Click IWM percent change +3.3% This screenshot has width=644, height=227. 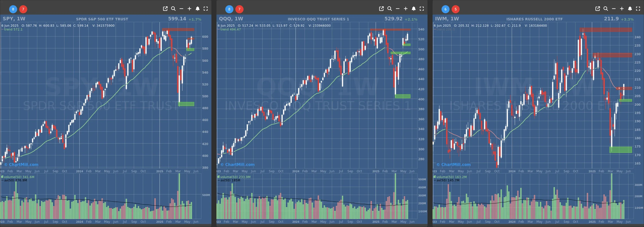pos(627,19)
